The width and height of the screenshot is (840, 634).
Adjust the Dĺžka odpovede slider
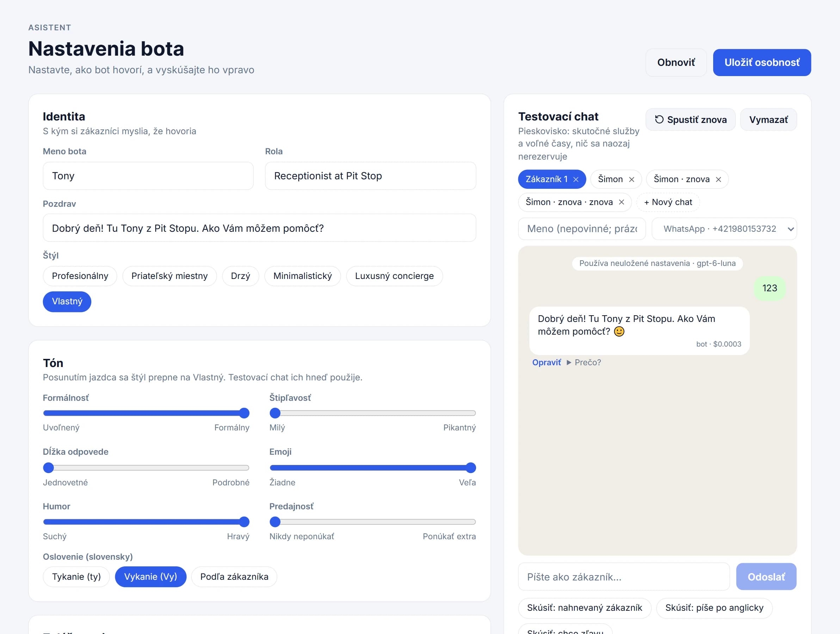[x=146, y=468]
